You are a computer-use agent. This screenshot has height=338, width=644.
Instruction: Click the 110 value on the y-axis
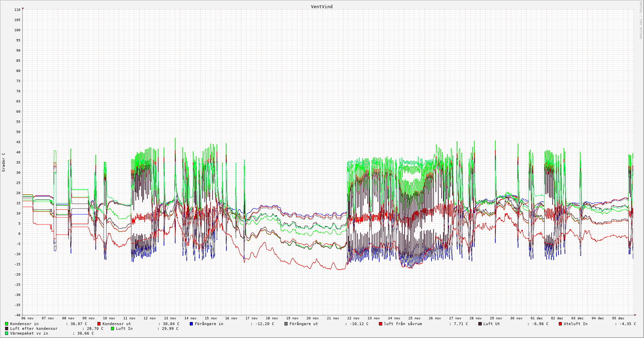17,10
